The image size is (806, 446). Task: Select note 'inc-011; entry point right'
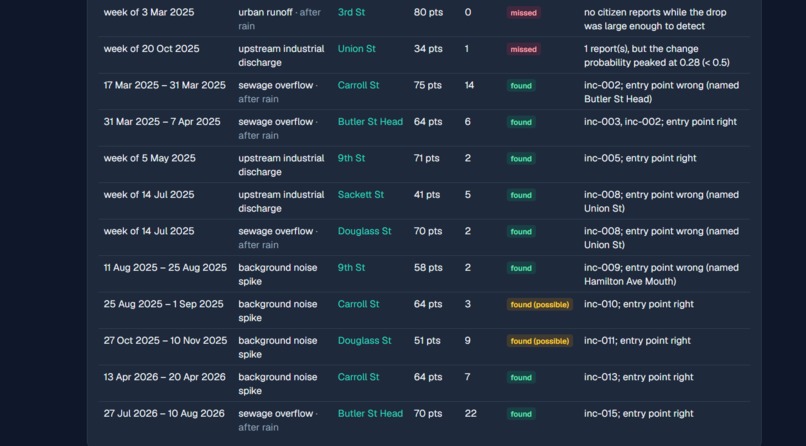(637, 341)
